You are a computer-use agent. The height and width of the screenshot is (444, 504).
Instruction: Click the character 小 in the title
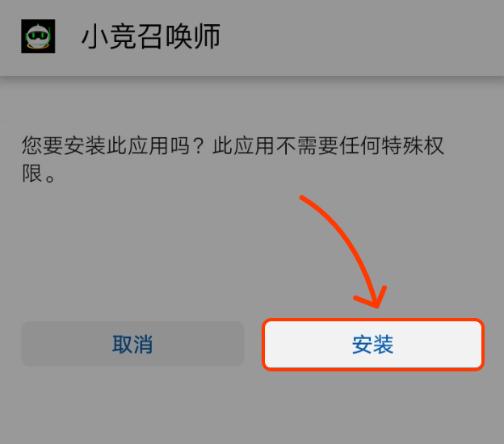94,36
